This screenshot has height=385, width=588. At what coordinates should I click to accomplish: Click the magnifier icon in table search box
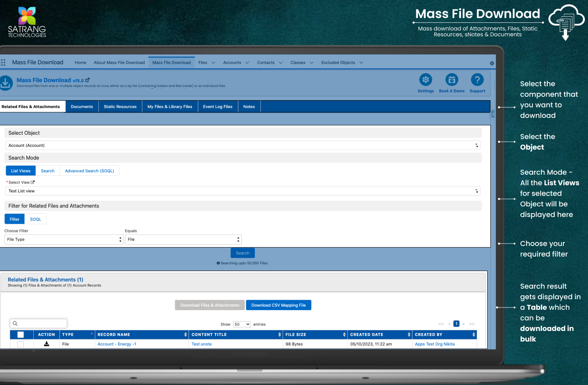15,324
